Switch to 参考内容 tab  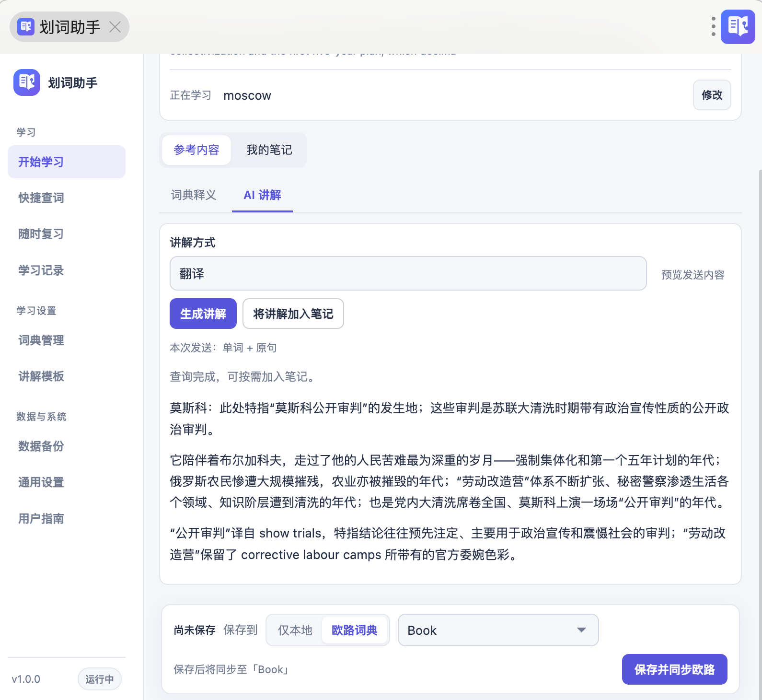[x=196, y=150]
